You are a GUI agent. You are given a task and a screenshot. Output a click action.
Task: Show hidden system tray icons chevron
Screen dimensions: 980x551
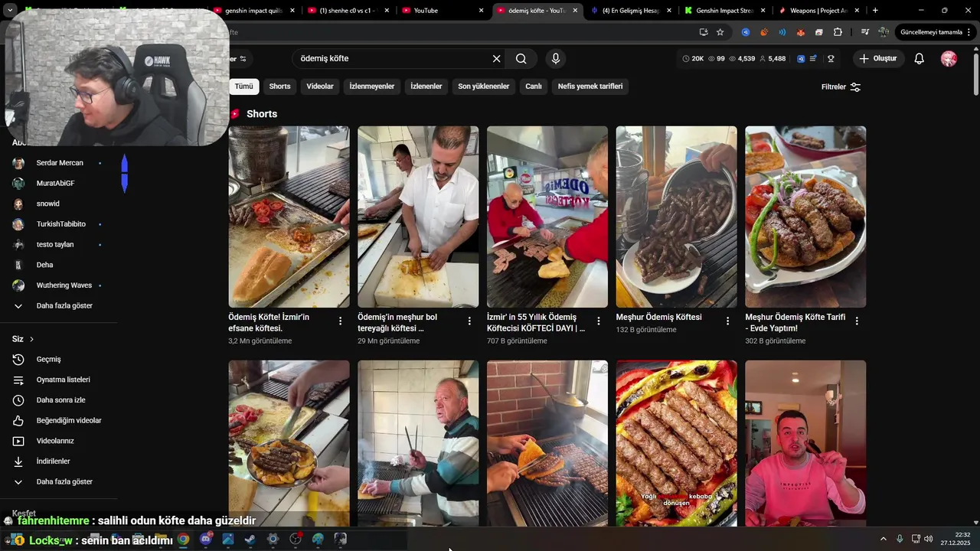883,539
